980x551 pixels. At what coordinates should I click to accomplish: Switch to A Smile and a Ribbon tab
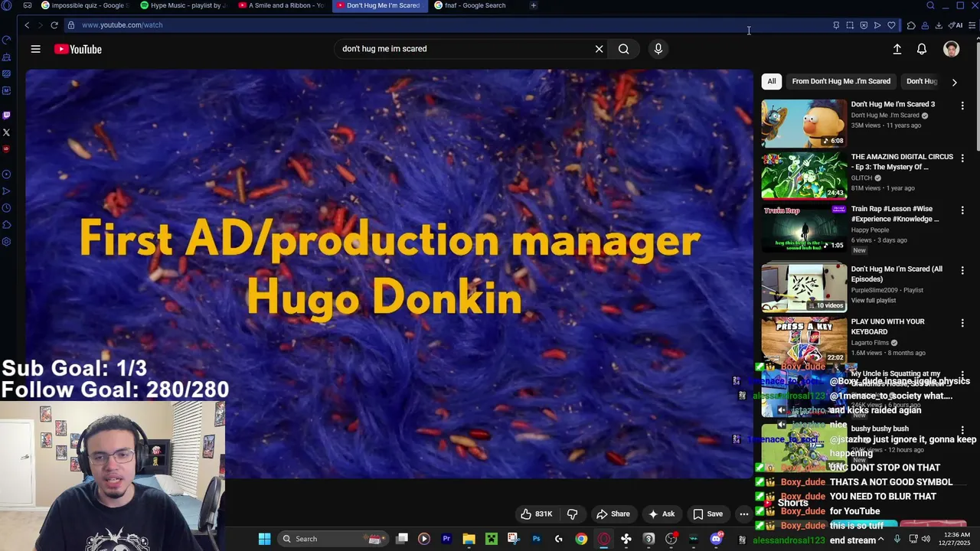pyautogui.click(x=281, y=5)
